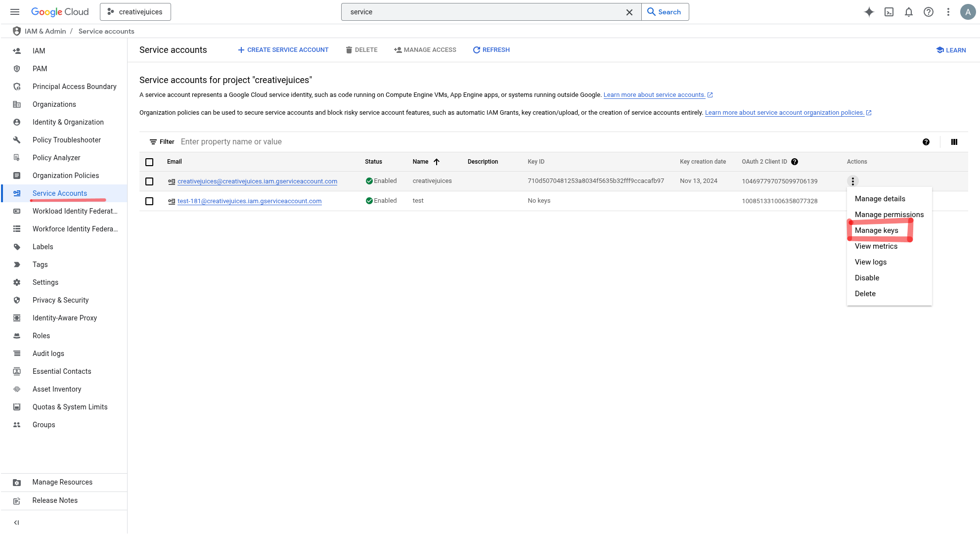Select the test-181 service account checkbox
Screen dimensions: 980x534
(x=149, y=201)
